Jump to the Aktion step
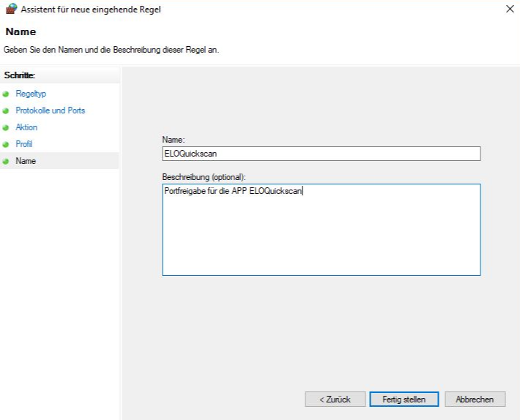This screenshot has height=420, width=520. pyautogui.click(x=26, y=127)
